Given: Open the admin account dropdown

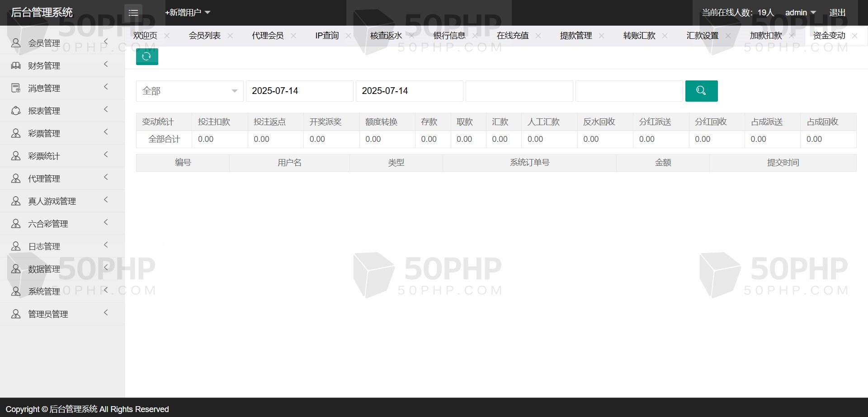Looking at the screenshot, I should [x=800, y=13].
